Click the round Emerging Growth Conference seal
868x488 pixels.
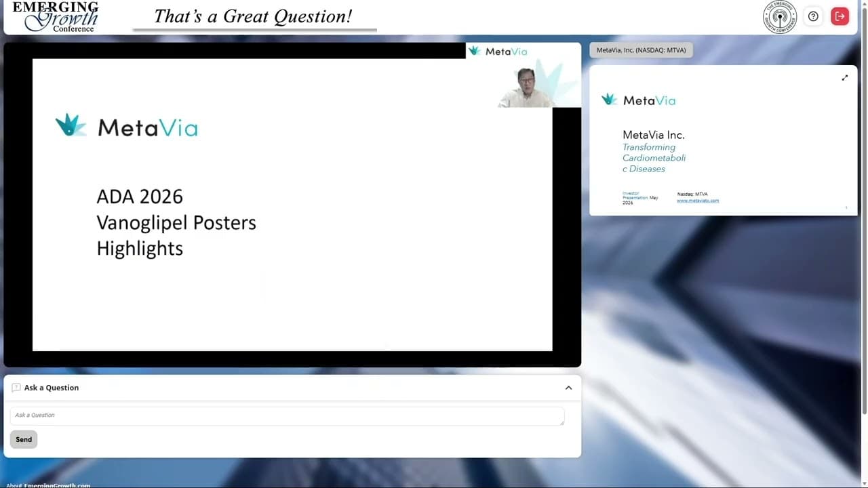tap(780, 17)
